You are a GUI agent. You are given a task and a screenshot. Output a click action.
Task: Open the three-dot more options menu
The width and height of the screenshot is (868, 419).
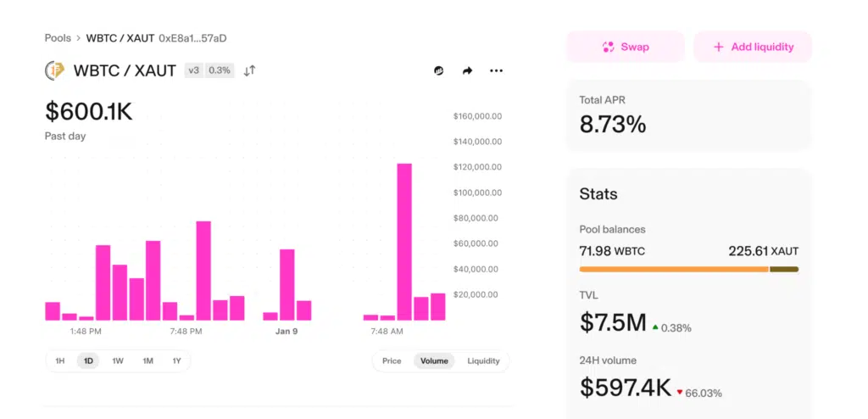[496, 70]
